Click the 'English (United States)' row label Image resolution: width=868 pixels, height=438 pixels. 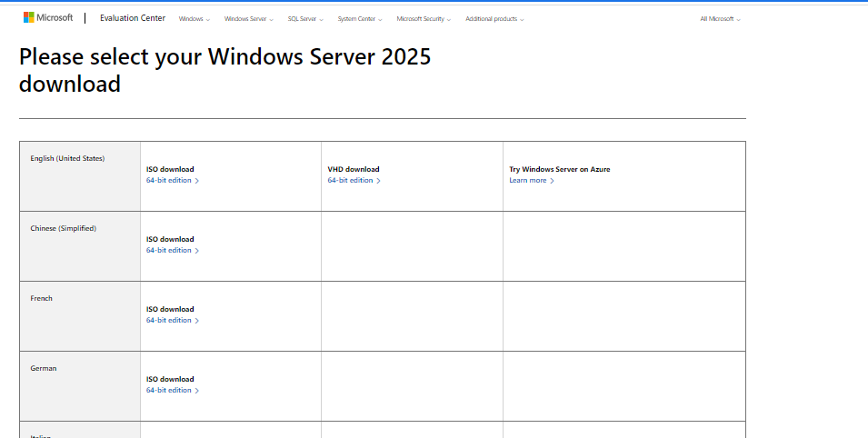pyautogui.click(x=67, y=158)
